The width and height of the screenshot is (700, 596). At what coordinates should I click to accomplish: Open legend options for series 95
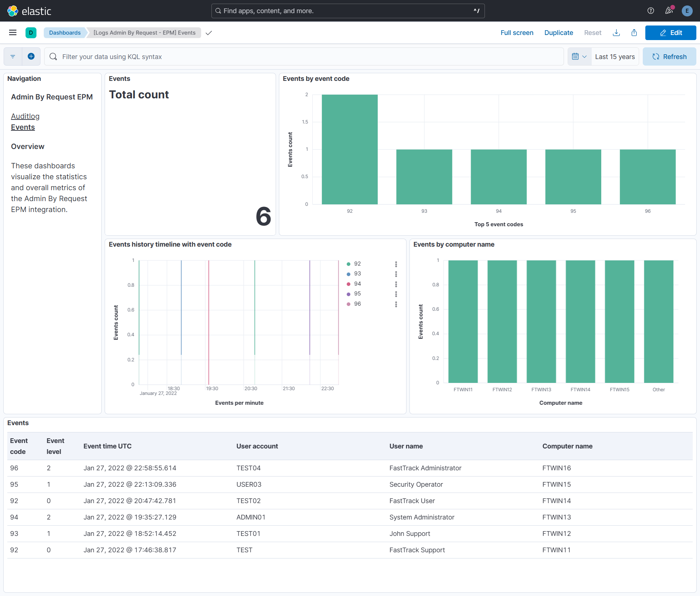396,294
